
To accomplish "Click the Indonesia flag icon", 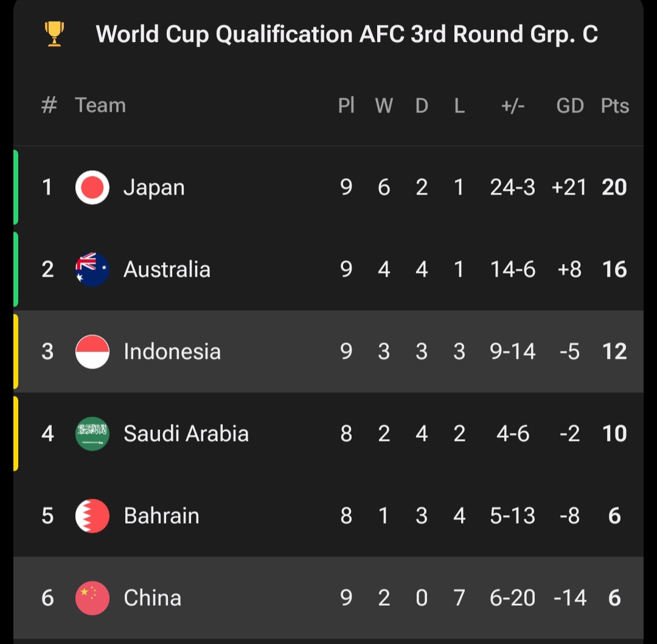I will pos(92,351).
